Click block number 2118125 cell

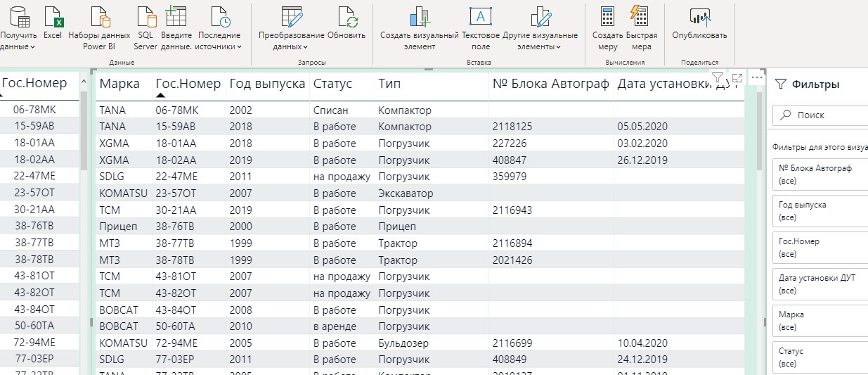512,127
